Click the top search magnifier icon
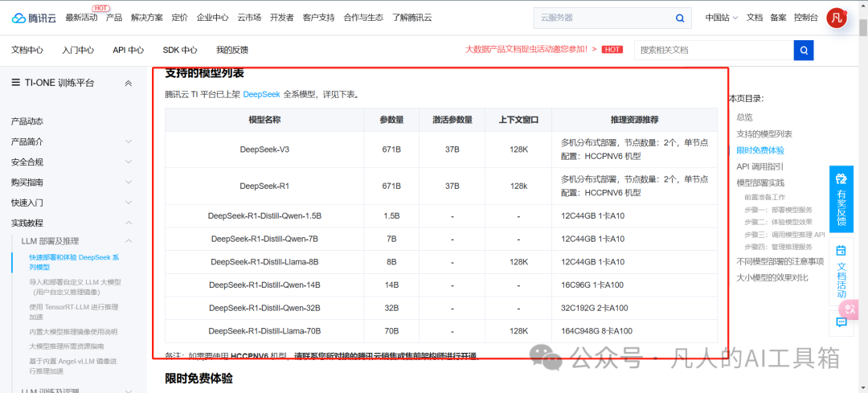Image resolution: width=868 pixels, height=393 pixels. (680, 18)
